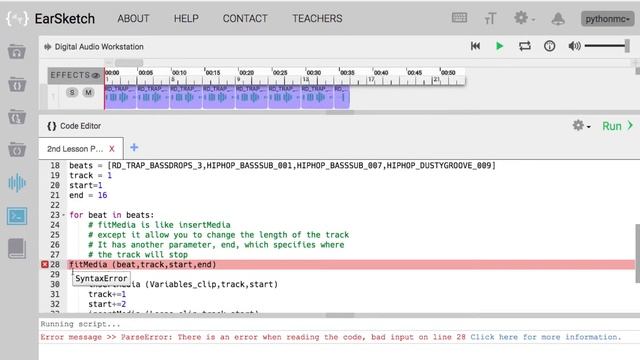640x360 pixels.
Task: Rewind playback to the beginning
Action: click(x=475, y=46)
